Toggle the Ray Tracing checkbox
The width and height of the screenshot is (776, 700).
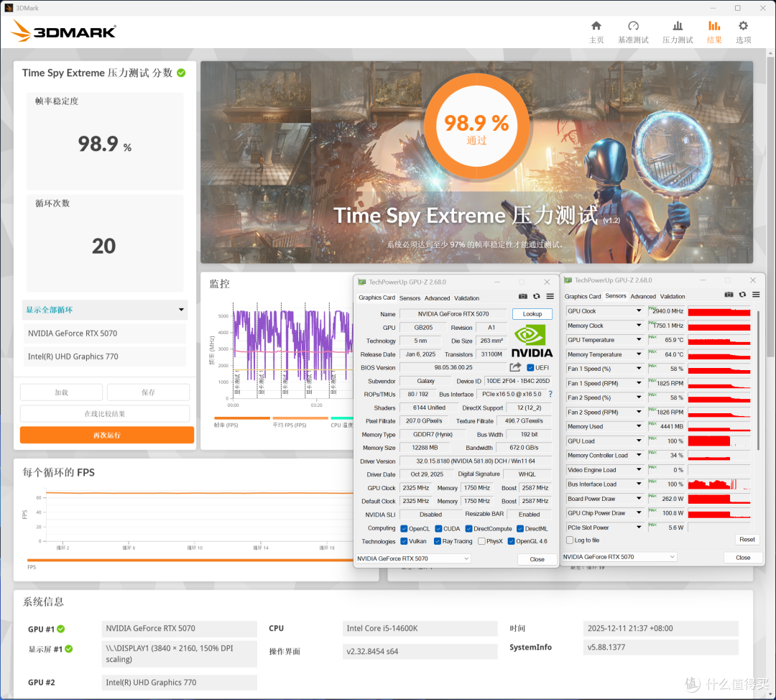pos(438,541)
